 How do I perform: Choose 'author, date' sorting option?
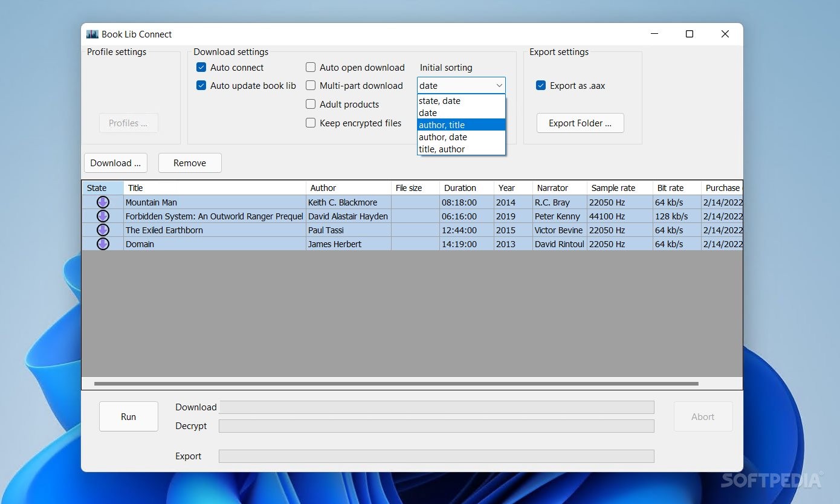461,137
